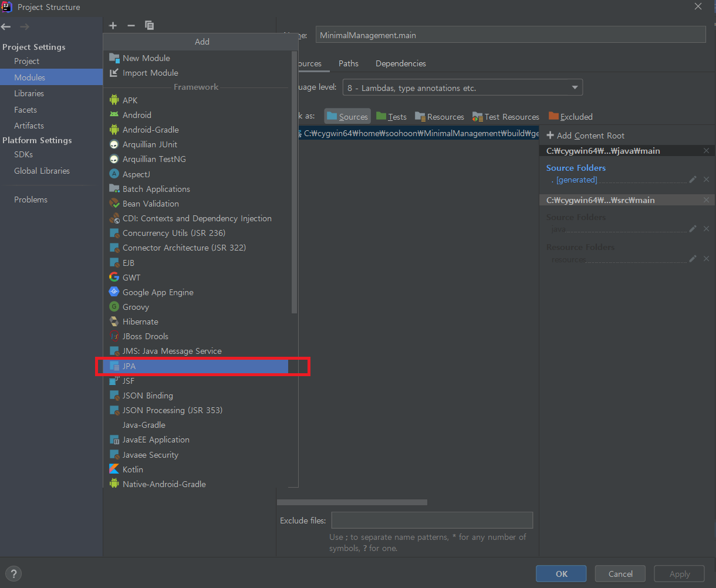
Task: Select Native-Android-Gradle framework icon
Action: coord(114,484)
